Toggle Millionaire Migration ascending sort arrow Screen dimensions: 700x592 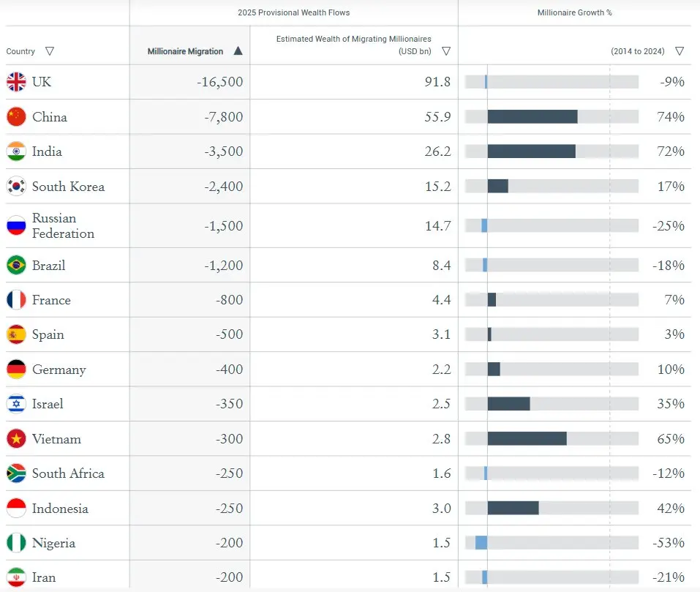[x=238, y=51]
